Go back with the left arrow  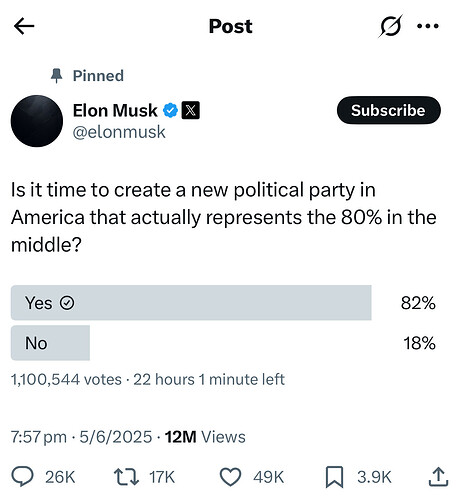pos(24,26)
